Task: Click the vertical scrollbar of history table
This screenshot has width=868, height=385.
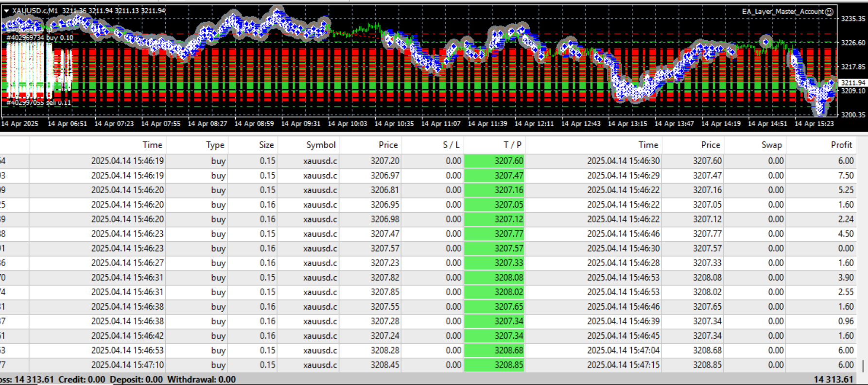Action: pos(863,365)
